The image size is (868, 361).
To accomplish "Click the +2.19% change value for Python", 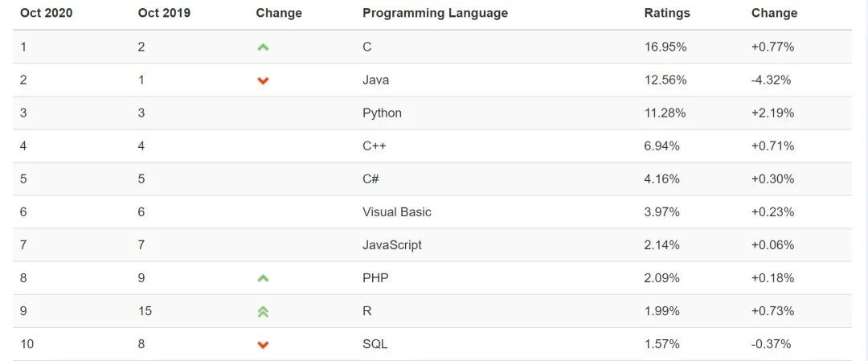I will [x=773, y=113].
